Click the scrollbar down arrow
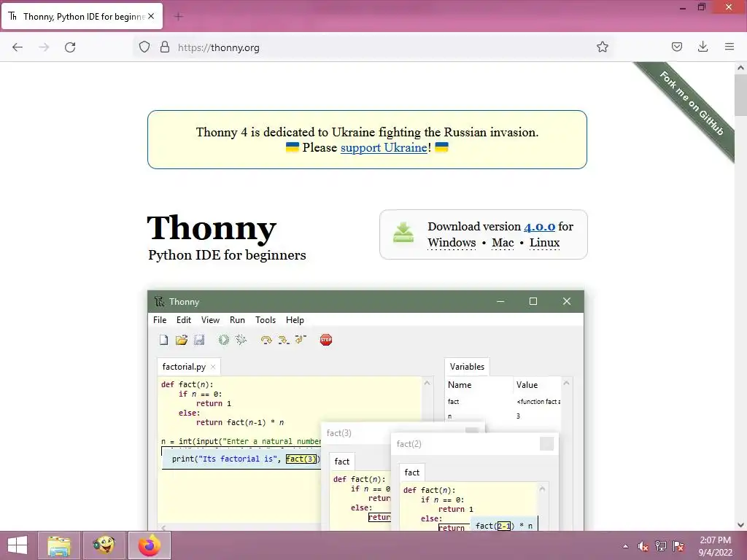This screenshot has height=560, width=747. [x=741, y=525]
